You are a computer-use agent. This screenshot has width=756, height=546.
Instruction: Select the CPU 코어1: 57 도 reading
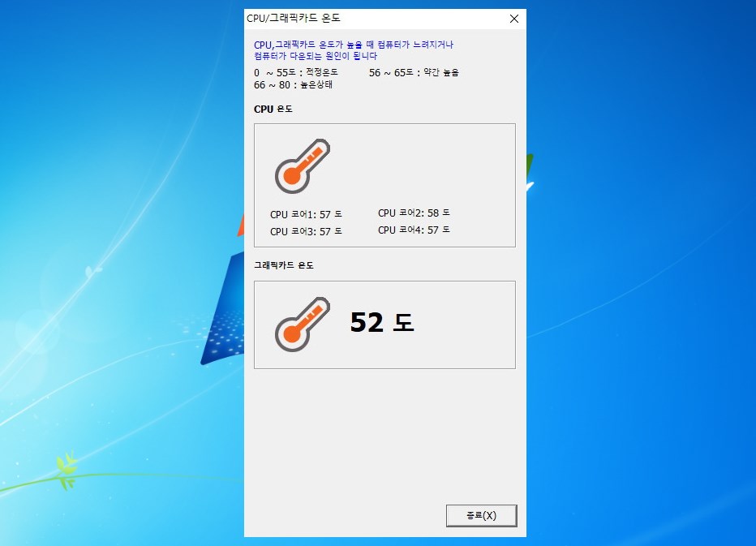point(306,214)
